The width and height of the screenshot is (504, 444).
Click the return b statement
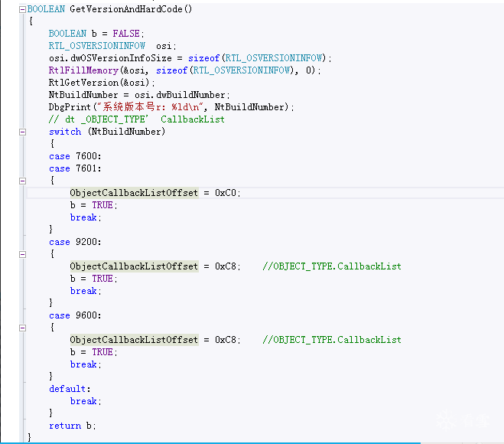click(x=73, y=426)
